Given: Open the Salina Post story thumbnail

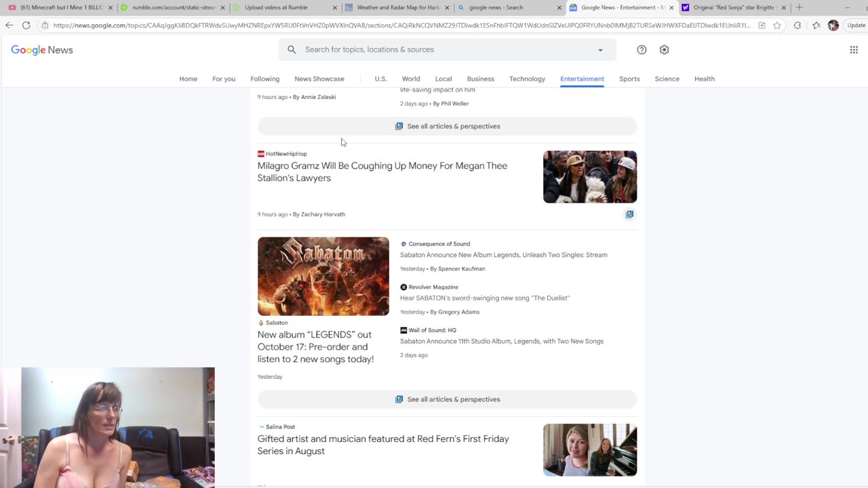Looking at the screenshot, I should point(590,450).
